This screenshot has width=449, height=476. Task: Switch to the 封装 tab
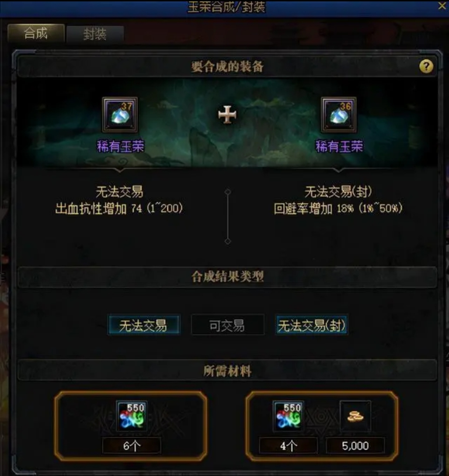95,34
